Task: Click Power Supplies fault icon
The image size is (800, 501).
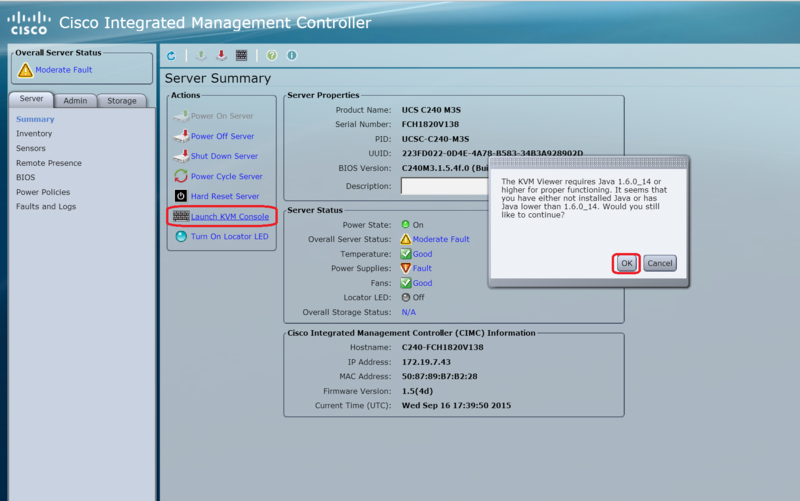Action: click(x=406, y=268)
